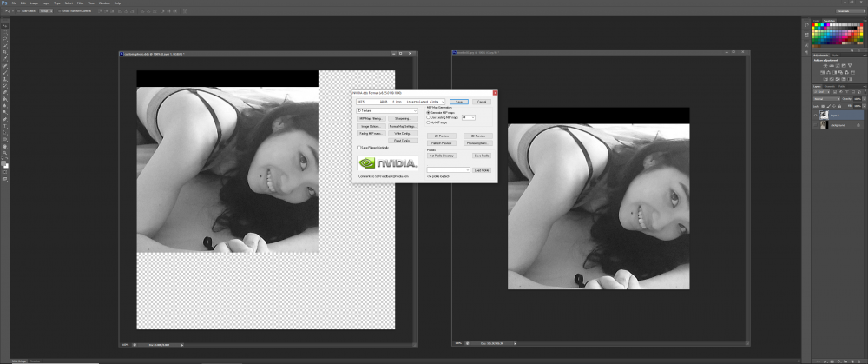This screenshot has height=364, width=868.
Task: Select Generate MIP maps radio button
Action: tap(429, 112)
